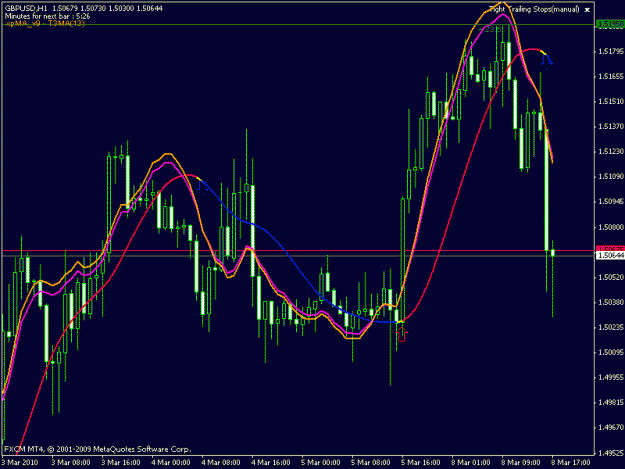
Task: Click the +23.6 level text near the top
Action: [489, 29]
